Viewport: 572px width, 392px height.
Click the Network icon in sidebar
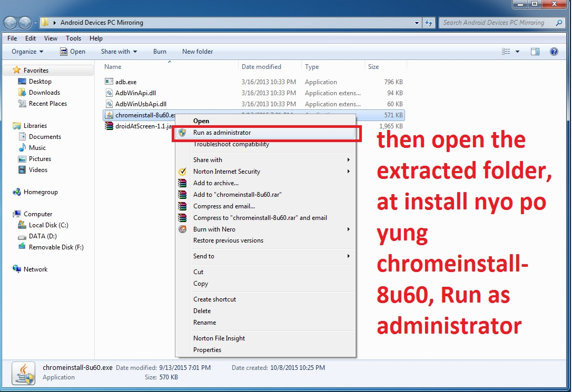click(x=16, y=269)
